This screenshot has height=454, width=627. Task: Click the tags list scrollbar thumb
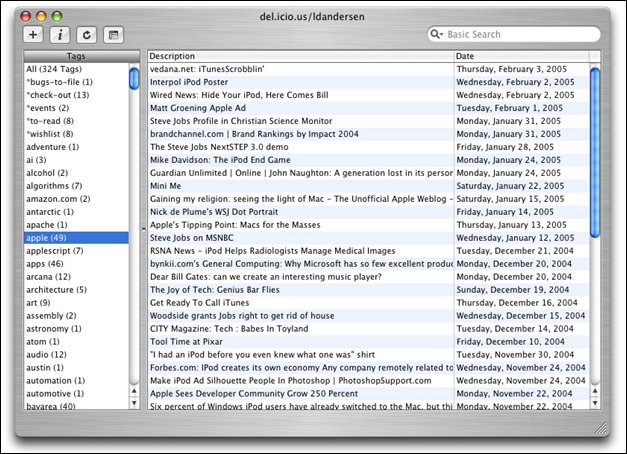[x=134, y=78]
